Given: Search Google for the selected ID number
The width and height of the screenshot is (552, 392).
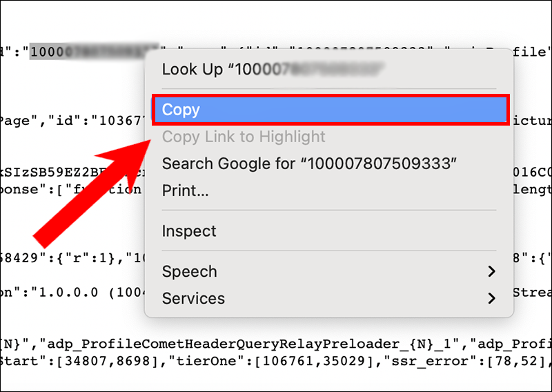Looking at the screenshot, I should point(310,164).
